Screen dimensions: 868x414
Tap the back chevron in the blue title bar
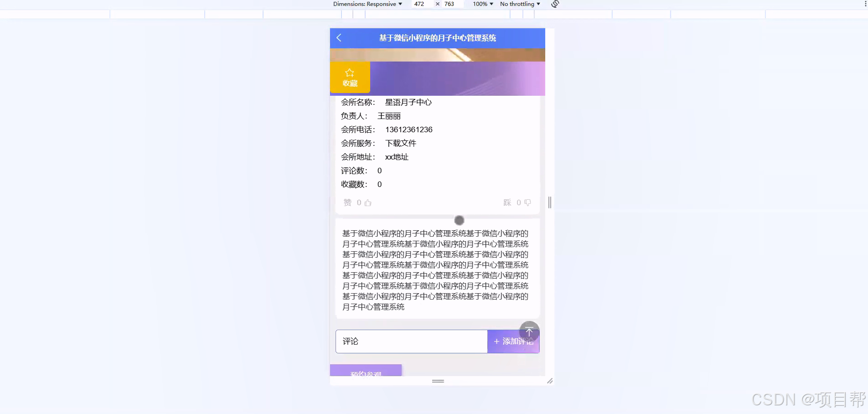[339, 38]
